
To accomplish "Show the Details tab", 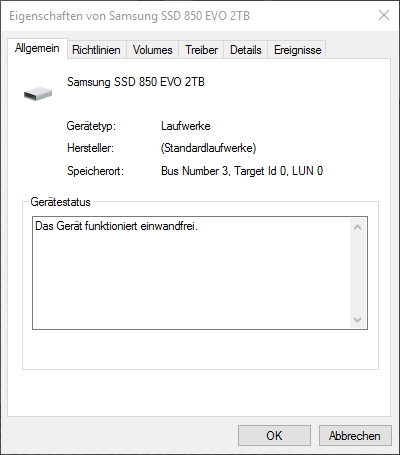I will click(x=246, y=50).
